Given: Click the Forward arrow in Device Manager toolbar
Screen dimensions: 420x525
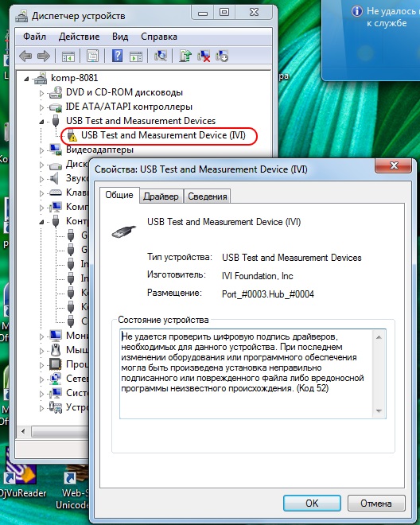Looking at the screenshot, I should click(44, 56).
